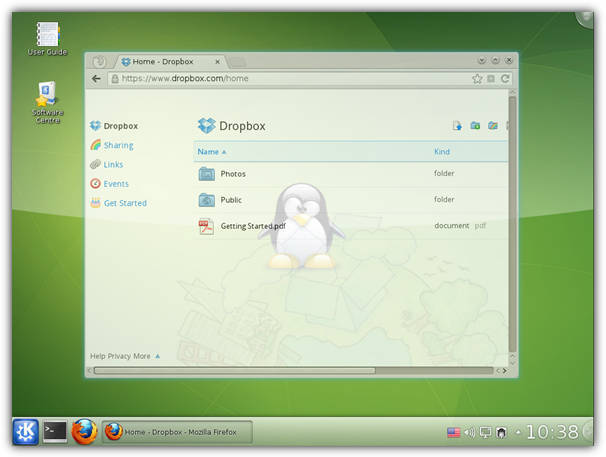
Task: Open the Public folder
Action: 231,200
